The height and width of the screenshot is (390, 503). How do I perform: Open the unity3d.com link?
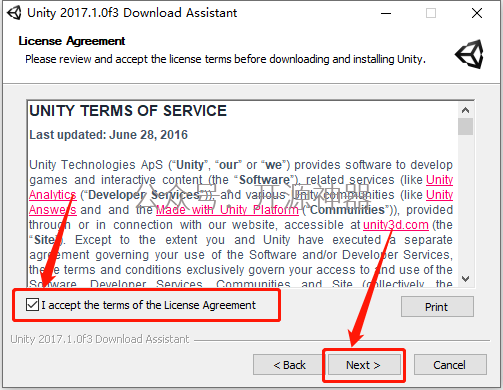[396, 225]
